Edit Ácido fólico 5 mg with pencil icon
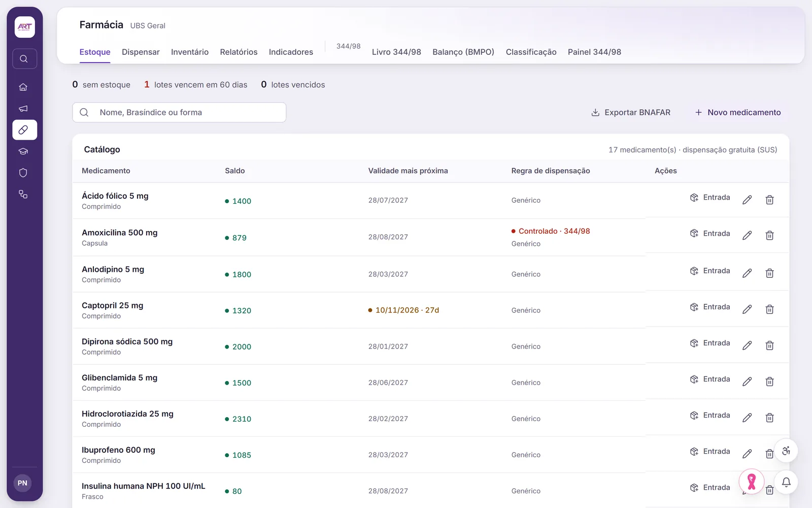812x508 pixels. [747, 200]
